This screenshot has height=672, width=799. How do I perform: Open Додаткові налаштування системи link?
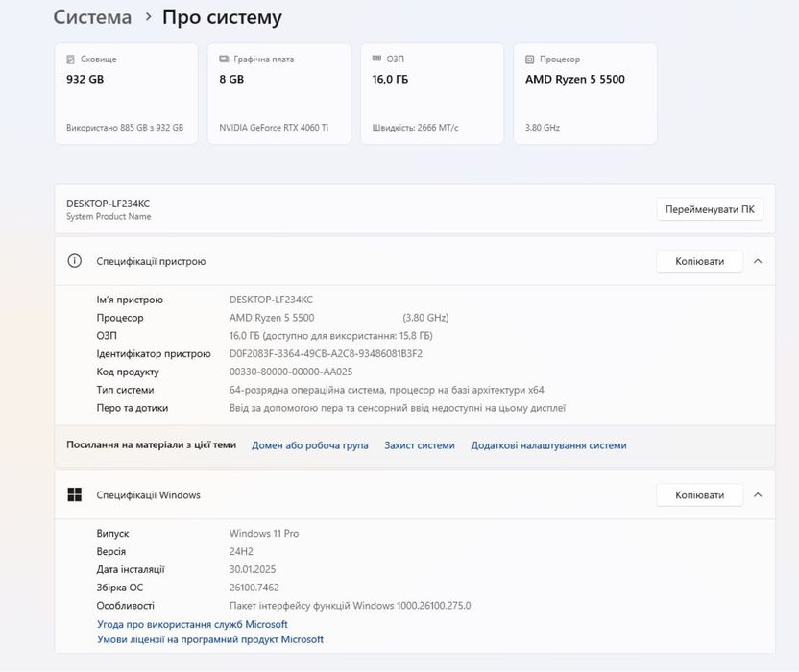[x=548, y=445]
